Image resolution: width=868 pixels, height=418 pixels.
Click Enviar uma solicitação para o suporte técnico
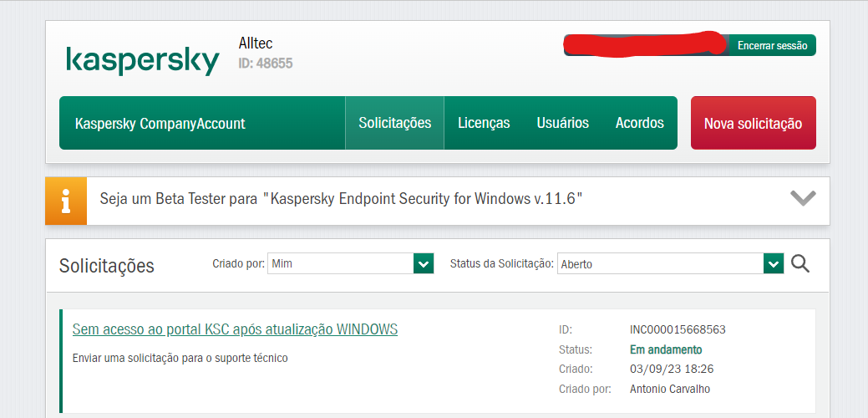click(x=180, y=358)
